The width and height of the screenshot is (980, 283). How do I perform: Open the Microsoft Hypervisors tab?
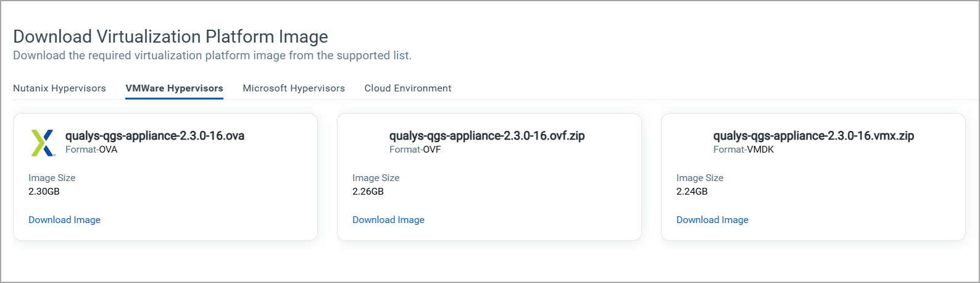[x=294, y=88]
